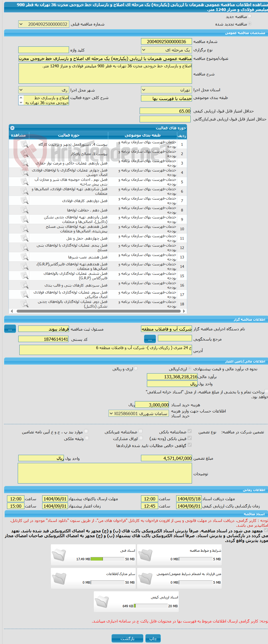This screenshot has height=644, width=268.
Task: Toggle موارد بند پ، ج و خ checkbox
Action: pyautogui.click(x=86, y=431)
